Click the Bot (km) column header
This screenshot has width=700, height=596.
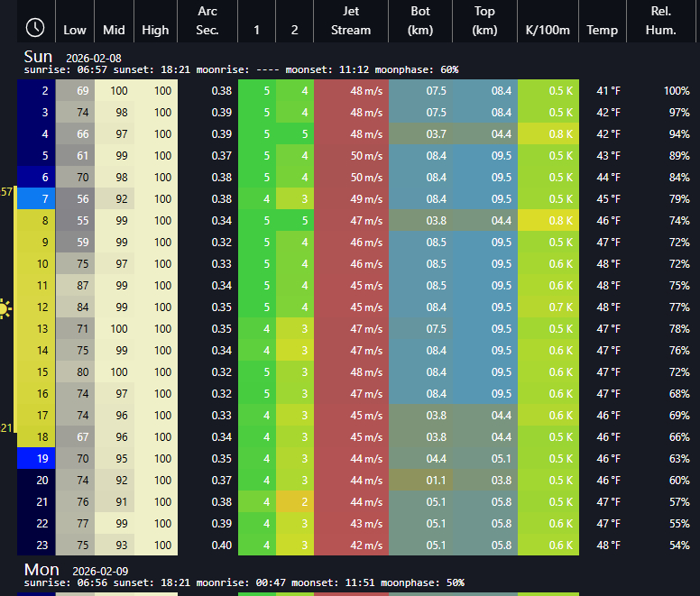420,21
